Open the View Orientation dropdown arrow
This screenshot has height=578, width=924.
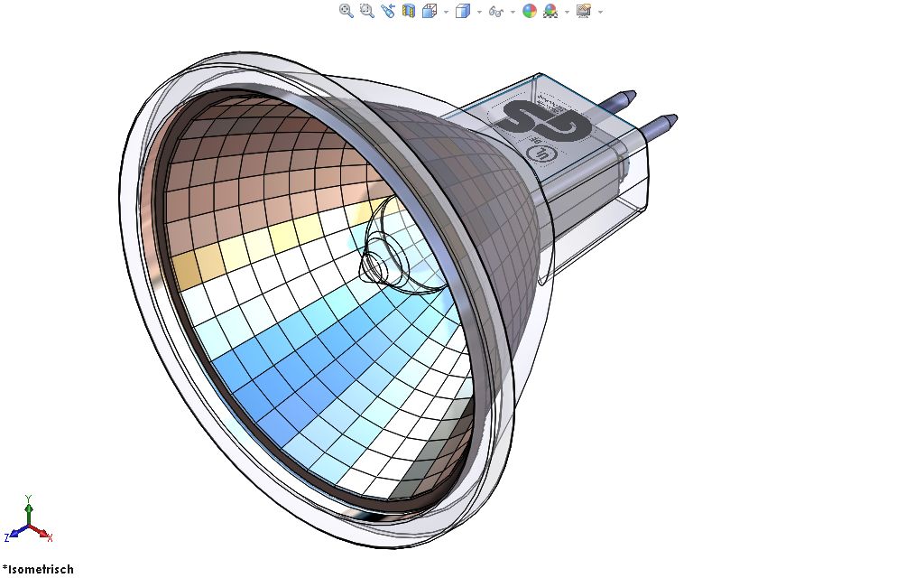click(x=446, y=12)
